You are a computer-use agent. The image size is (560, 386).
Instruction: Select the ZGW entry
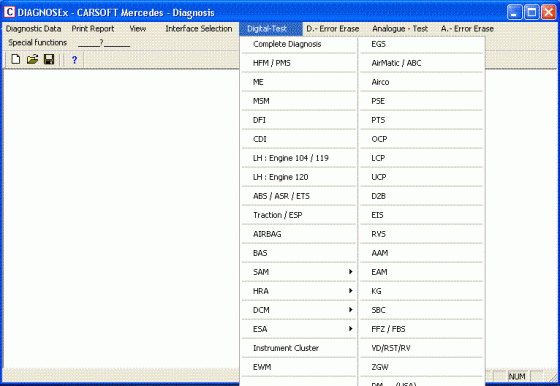pyautogui.click(x=421, y=367)
